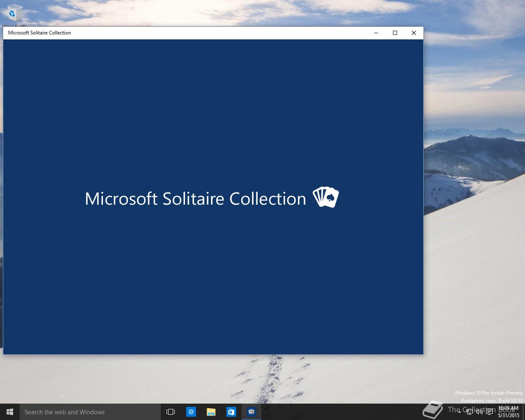Minimize the Microsoft Solitaire Collection window

(x=376, y=33)
